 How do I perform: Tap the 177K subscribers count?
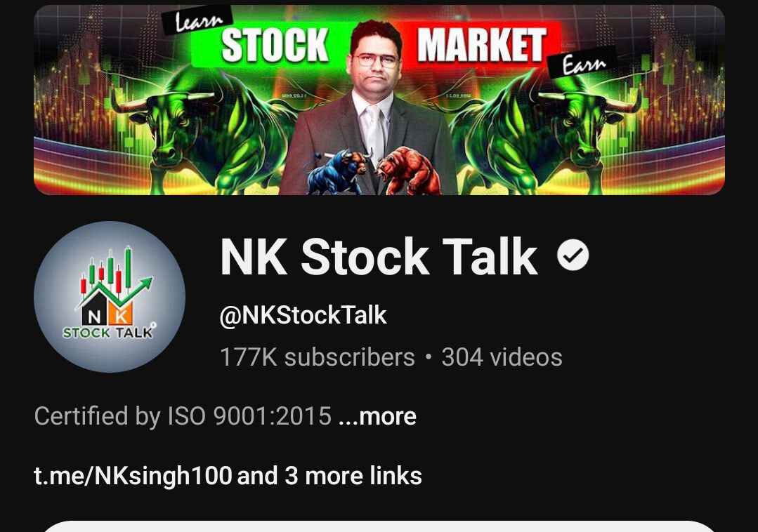pyautogui.click(x=318, y=358)
